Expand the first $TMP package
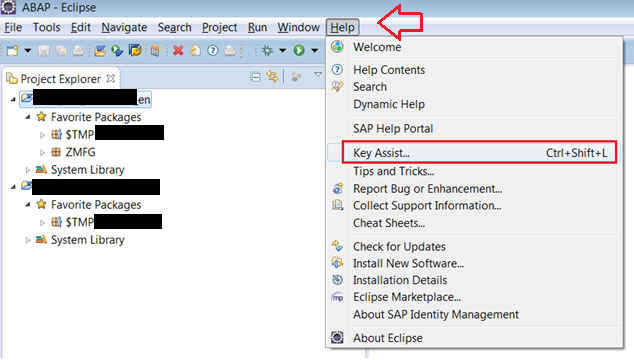Viewport: 634px width, 360px height. pos(42,135)
